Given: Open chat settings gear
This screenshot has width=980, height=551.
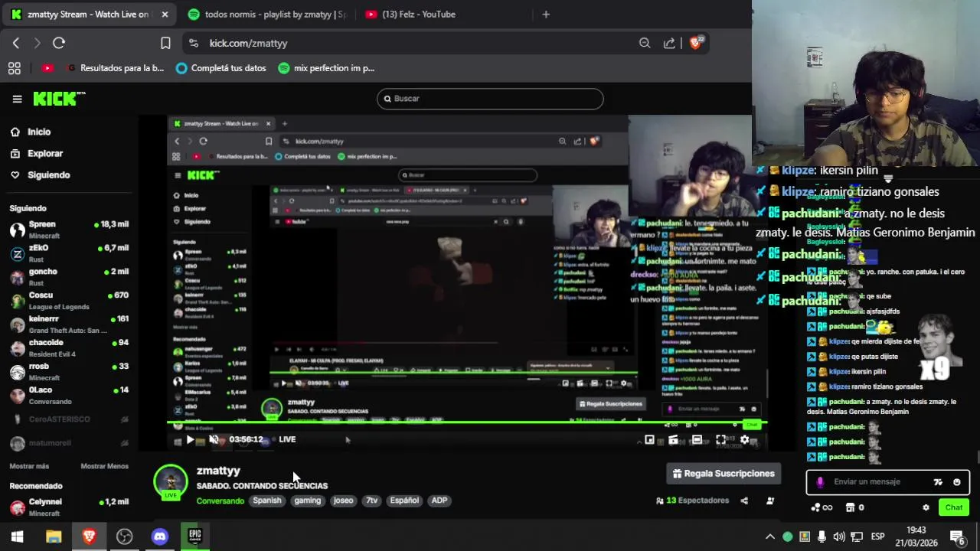Looking at the screenshot, I should pyautogui.click(x=926, y=507).
